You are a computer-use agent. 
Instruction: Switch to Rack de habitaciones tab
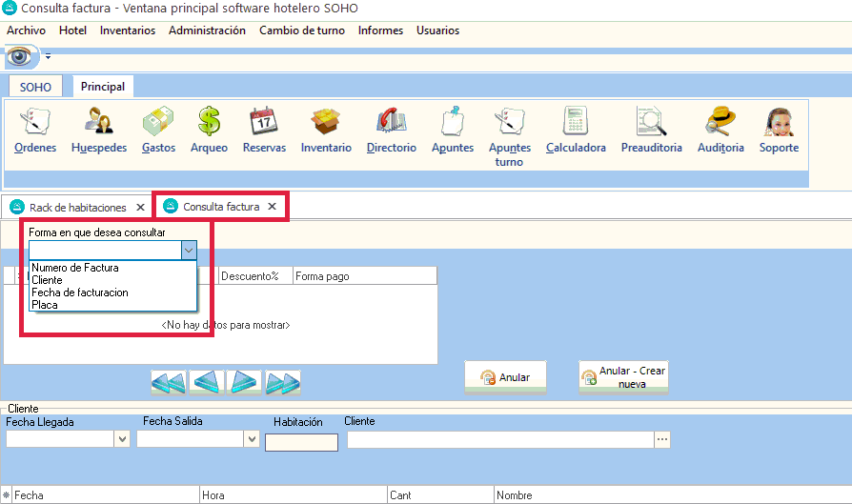coord(77,207)
